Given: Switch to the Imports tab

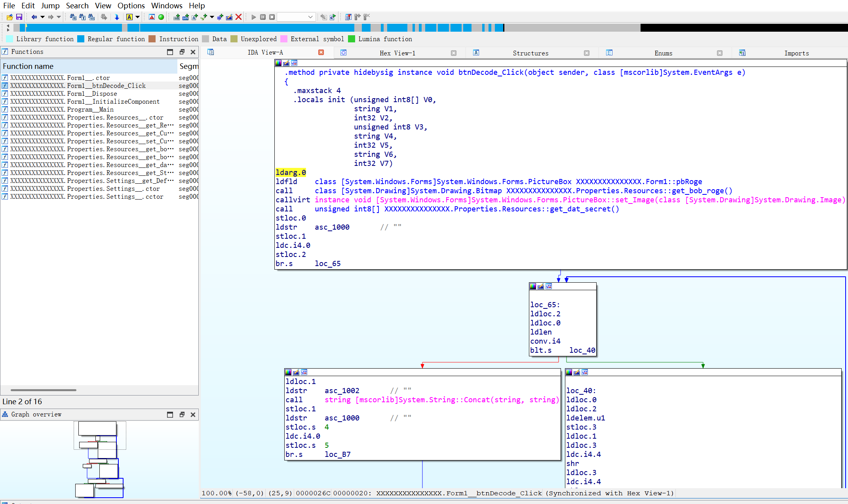Looking at the screenshot, I should (x=797, y=53).
